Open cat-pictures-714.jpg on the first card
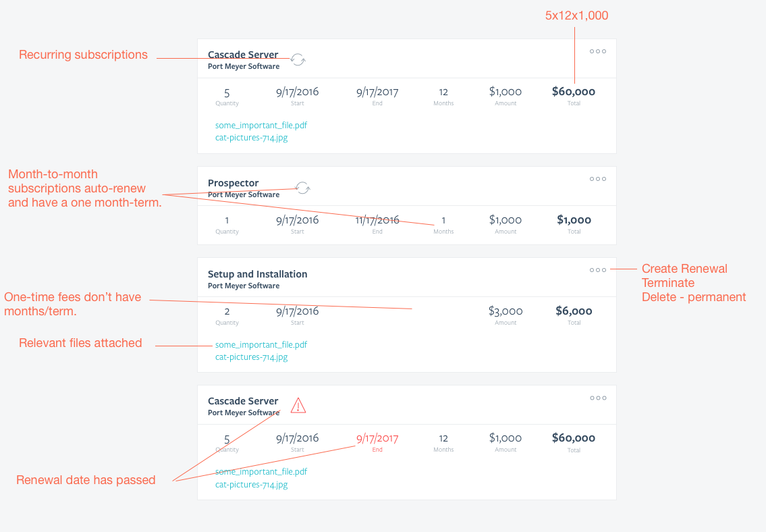The width and height of the screenshot is (766, 532). click(251, 138)
